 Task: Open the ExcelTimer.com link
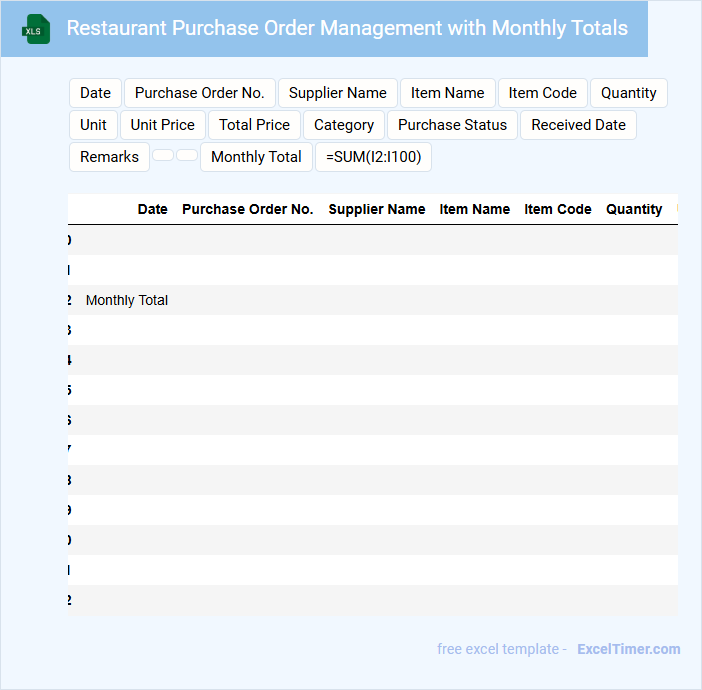(629, 649)
